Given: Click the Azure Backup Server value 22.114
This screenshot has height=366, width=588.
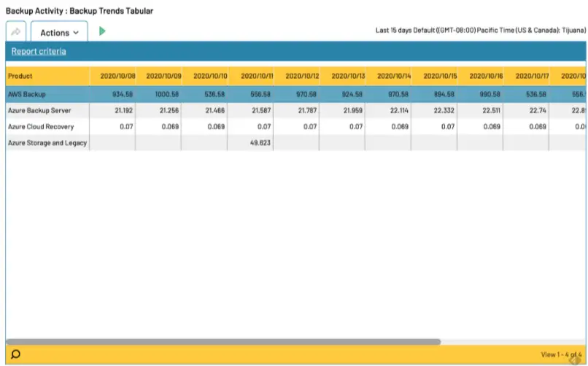Looking at the screenshot, I should (x=399, y=111).
